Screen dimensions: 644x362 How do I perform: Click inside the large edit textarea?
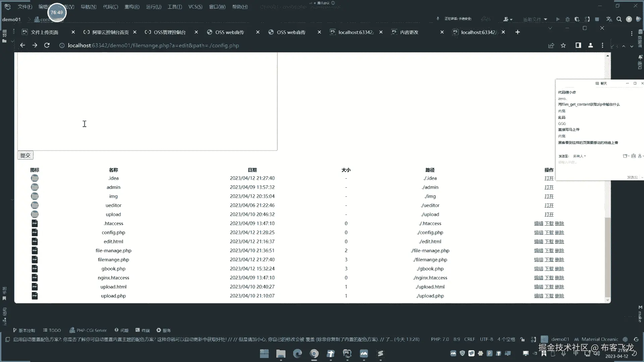click(x=148, y=101)
